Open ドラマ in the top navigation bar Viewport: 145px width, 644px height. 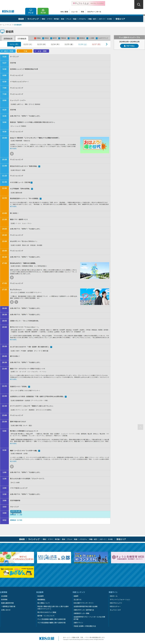[50, 19]
